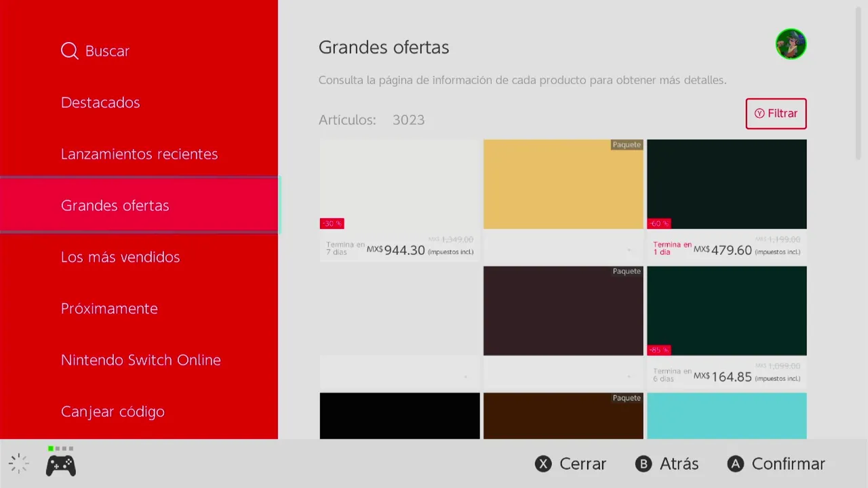The height and width of the screenshot is (488, 868).
Task: Click the -30% discount badge
Action: click(x=332, y=224)
